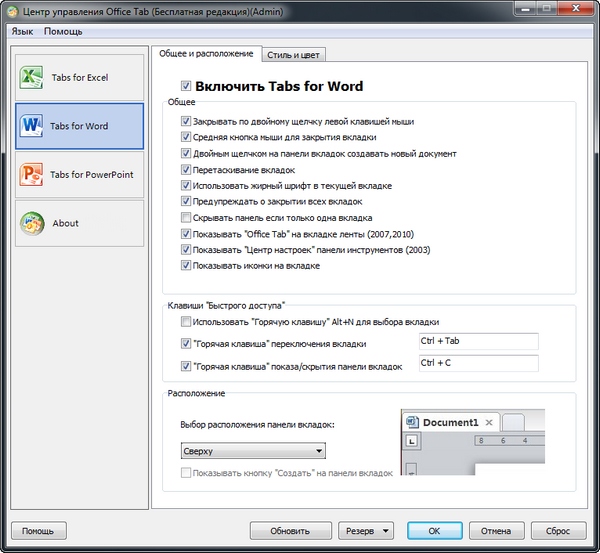600x553 pixels.
Task: Click the PowerPoint icon in sidebar
Action: click(x=31, y=175)
